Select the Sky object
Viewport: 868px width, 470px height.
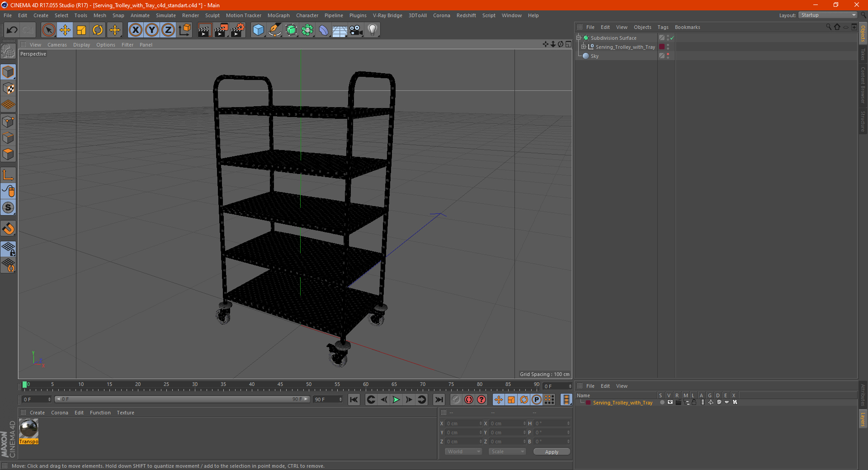(x=594, y=56)
